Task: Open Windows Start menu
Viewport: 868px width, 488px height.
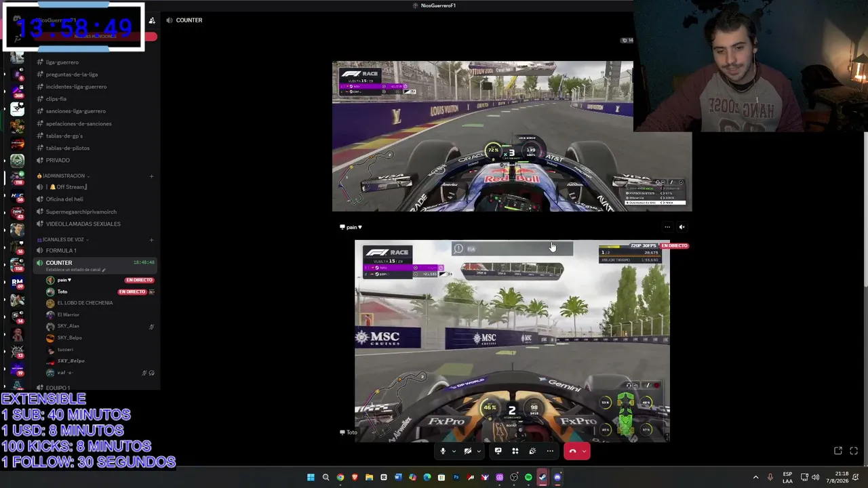Action: (311, 477)
